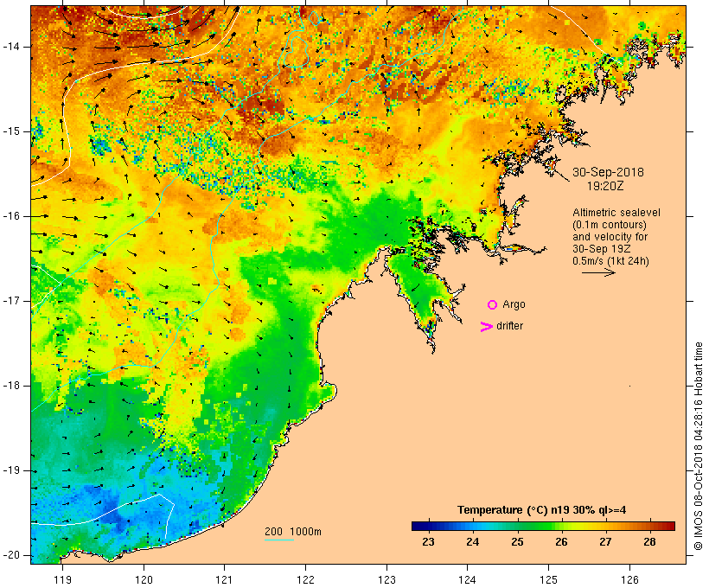Click the latitude axis label '-18'
Image resolution: width=709 pixels, height=588 pixels.
click(11, 386)
